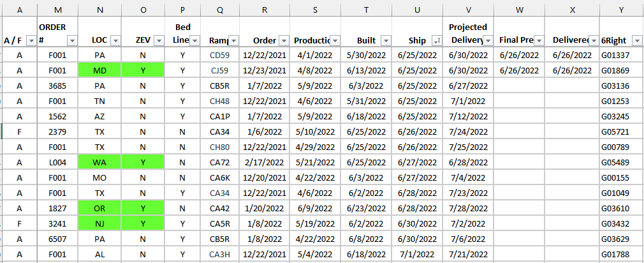Open the Production column filter dropdown

pos(335,40)
